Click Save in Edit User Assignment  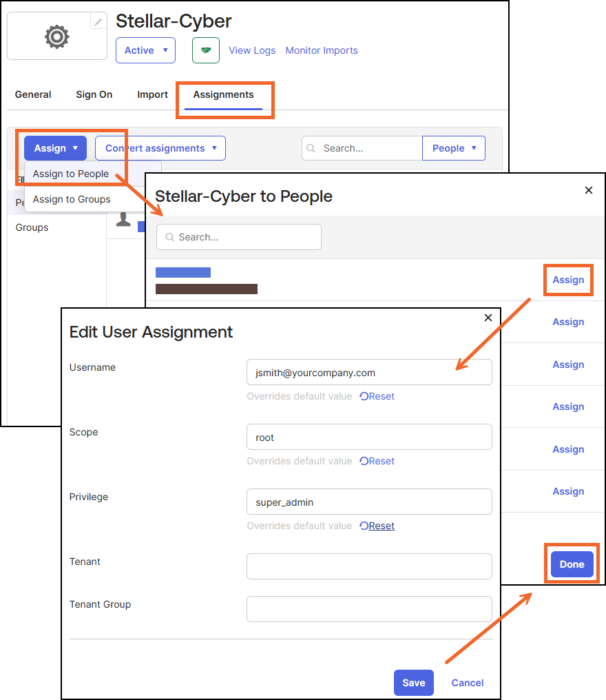[413, 683]
